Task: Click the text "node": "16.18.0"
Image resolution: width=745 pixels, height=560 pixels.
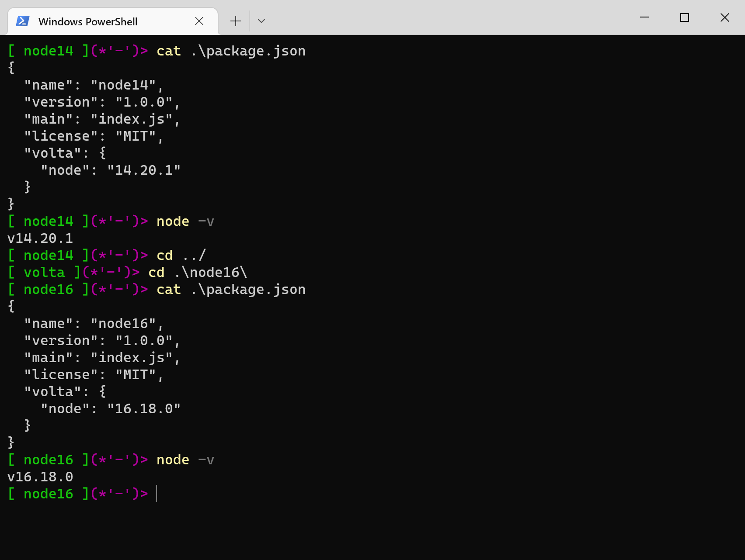Action: coord(111,409)
